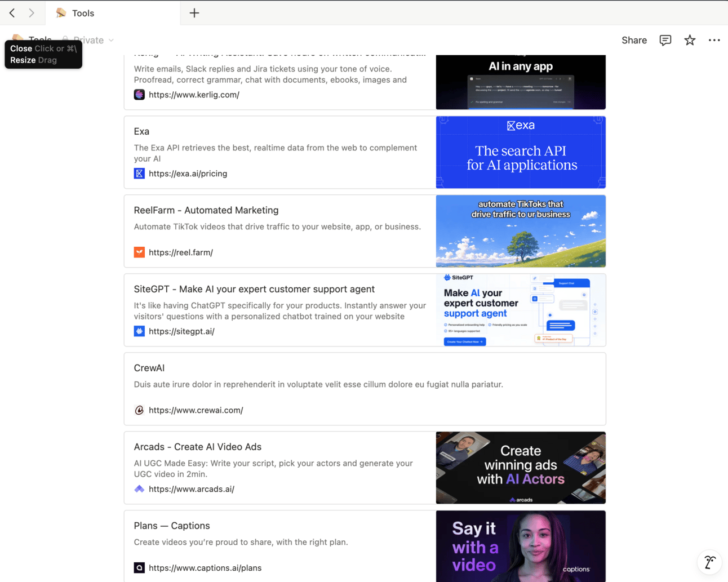The width and height of the screenshot is (728, 582).
Task: Open the https://exa.ai/pricing link
Action: [x=188, y=174]
